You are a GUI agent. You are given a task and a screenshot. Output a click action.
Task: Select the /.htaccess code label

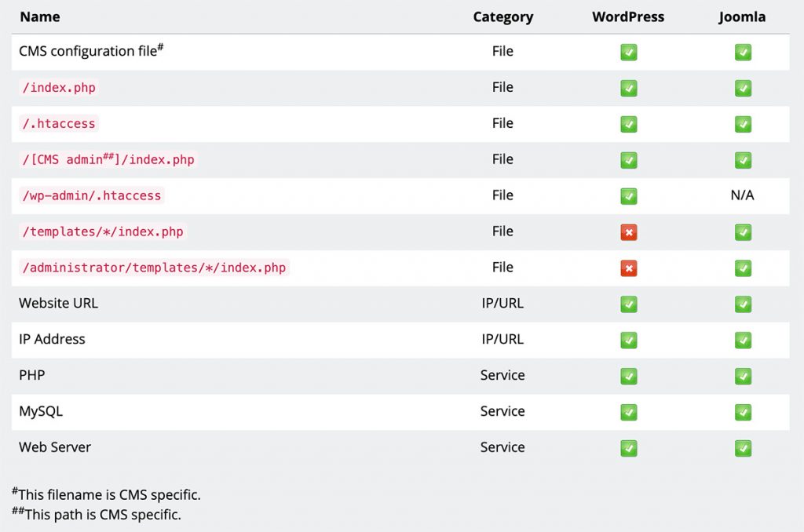(x=59, y=123)
